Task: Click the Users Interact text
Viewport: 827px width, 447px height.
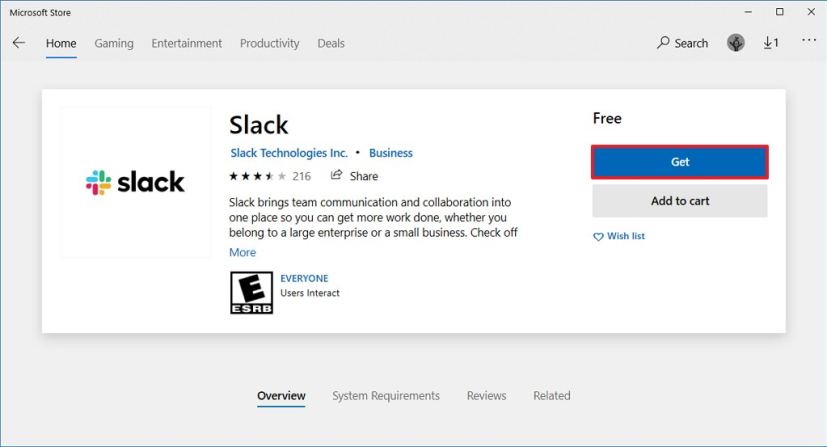Action: point(310,293)
